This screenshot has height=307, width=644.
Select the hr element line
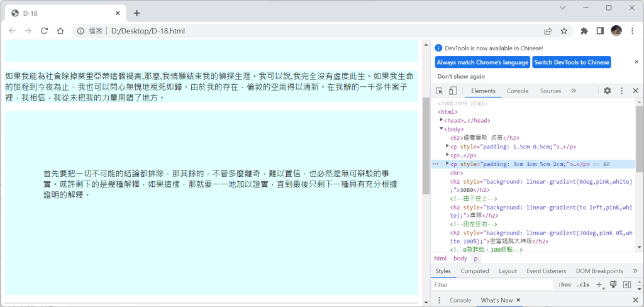(455, 172)
